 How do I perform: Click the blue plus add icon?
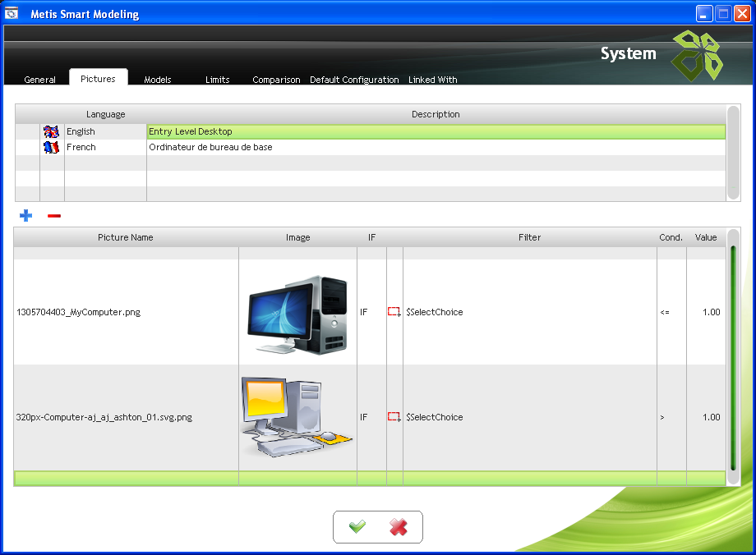coord(26,215)
